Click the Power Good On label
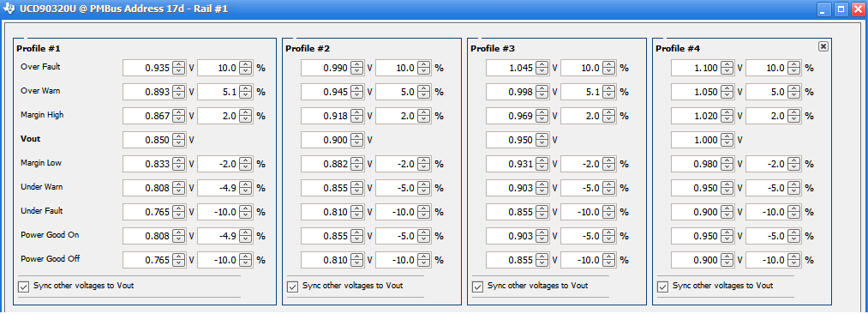868x314 pixels. (x=50, y=235)
